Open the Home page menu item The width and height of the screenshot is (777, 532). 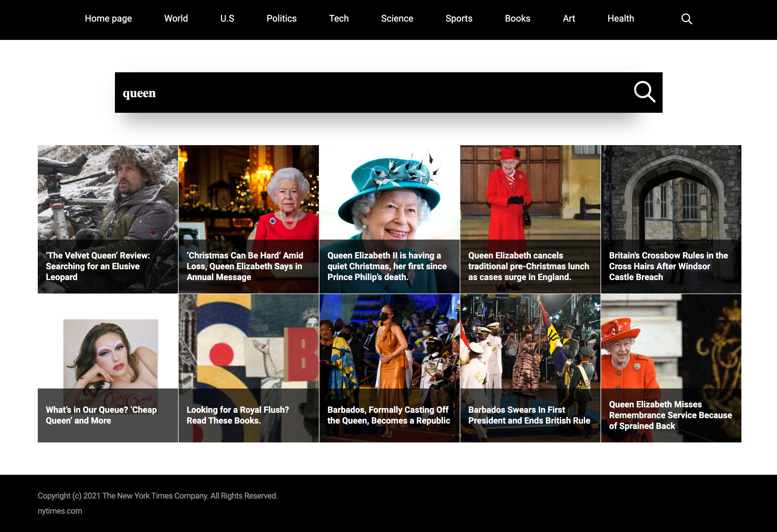tap(108, 18)
